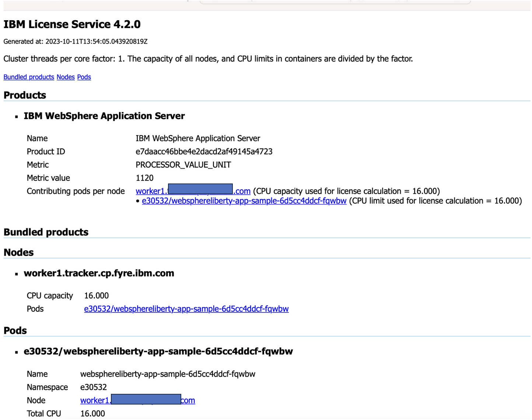The width and height of the screenshot is (532, 420).
Task: Open the "Pods" navigation link
Action: tap(84, 77)
